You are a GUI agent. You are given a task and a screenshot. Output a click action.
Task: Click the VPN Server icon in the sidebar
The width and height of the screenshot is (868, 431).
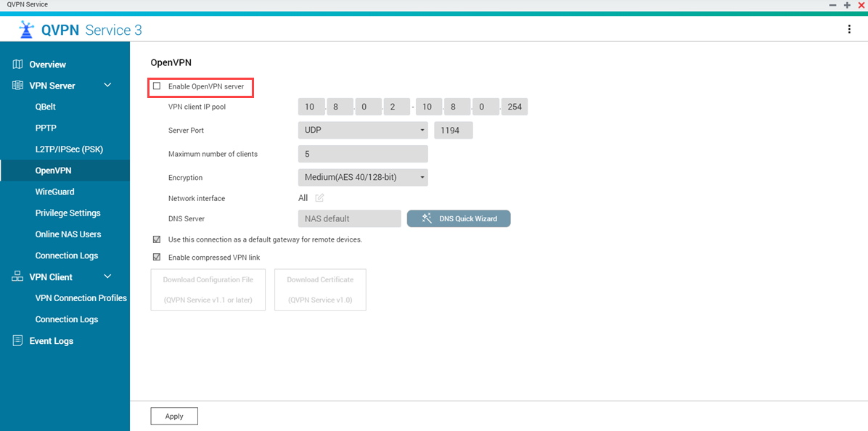coord(17,85)
